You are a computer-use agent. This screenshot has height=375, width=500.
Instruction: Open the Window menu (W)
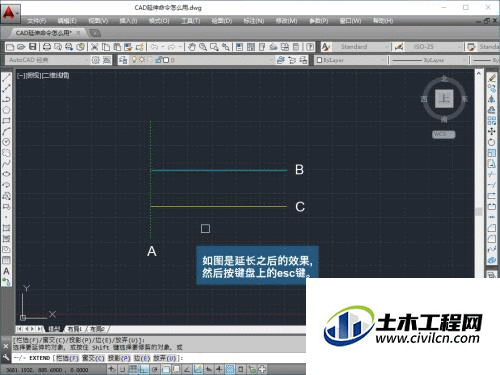click(350, 21)
